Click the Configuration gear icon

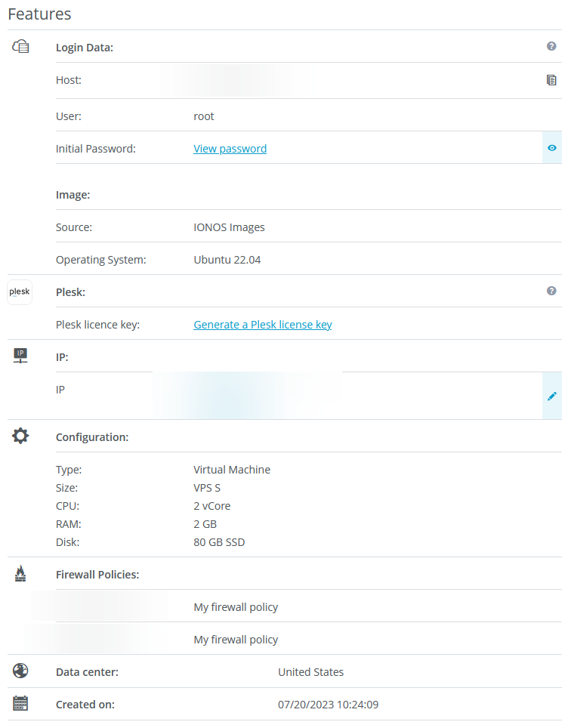(20, 436)
